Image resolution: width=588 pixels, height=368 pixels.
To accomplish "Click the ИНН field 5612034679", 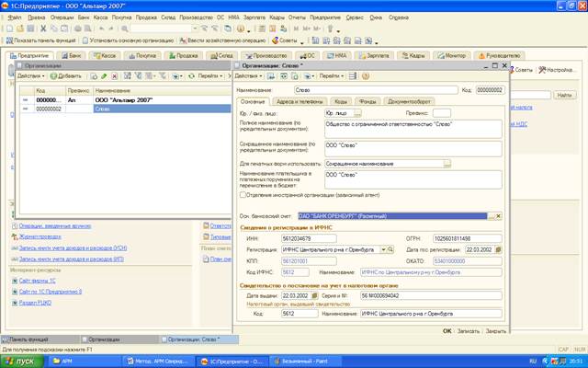I will point(309,238).
